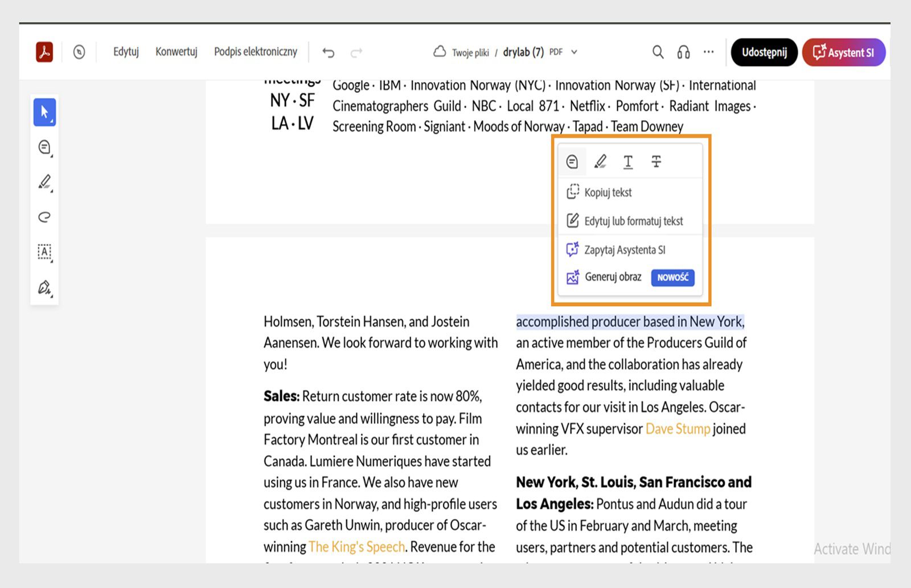The width and height of the screenshot is (911, 588).
Task: Open the comment tool in sidebar
Action: pyautogui.click(x=44, y=147)
